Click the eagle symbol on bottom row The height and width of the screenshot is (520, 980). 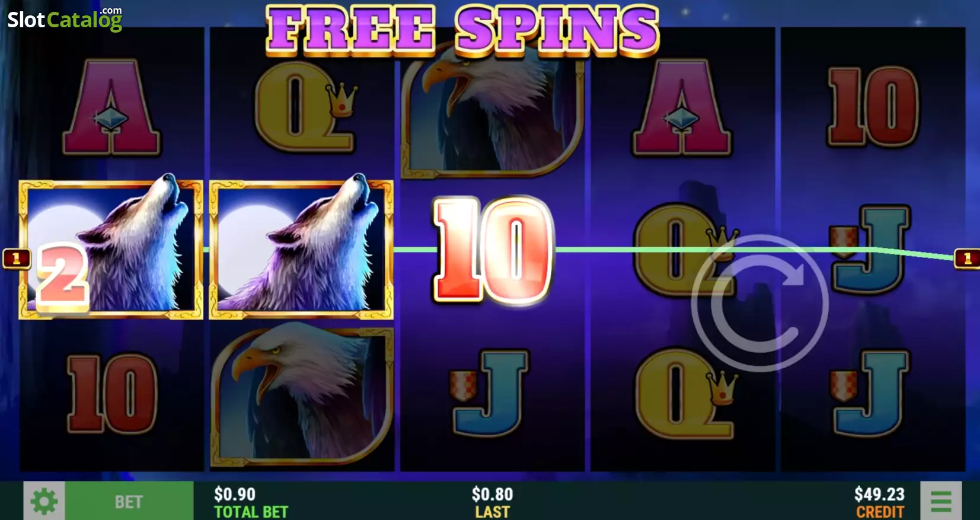[302, 394]
